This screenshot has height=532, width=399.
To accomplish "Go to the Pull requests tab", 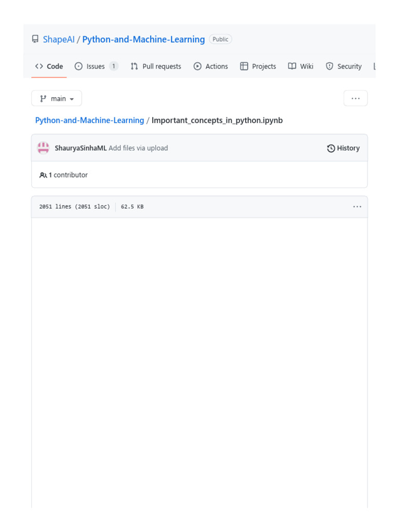I will point(156,66).
